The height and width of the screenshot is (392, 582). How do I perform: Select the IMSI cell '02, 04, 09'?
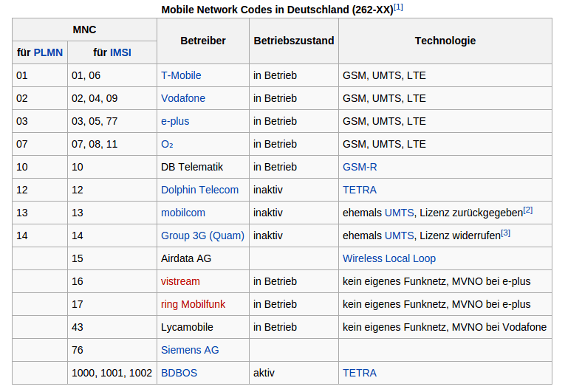112,98
